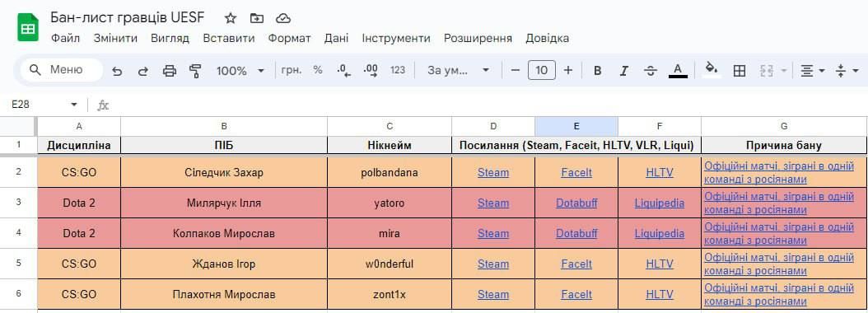Select the Причина бану header cell

(784, 145)
